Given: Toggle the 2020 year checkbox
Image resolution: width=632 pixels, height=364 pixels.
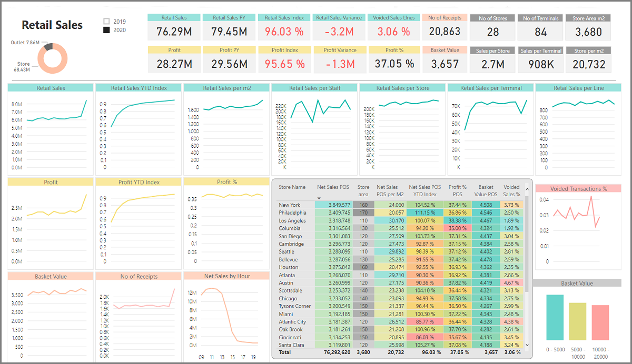Looking at the screenshot, I should click(x=106, y=30).
